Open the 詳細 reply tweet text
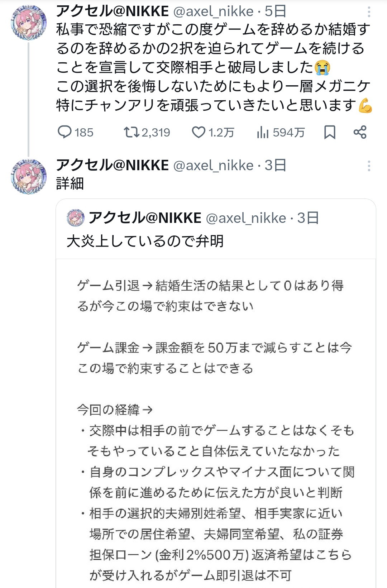Screen dimensions: 387x588 [70, 183]
